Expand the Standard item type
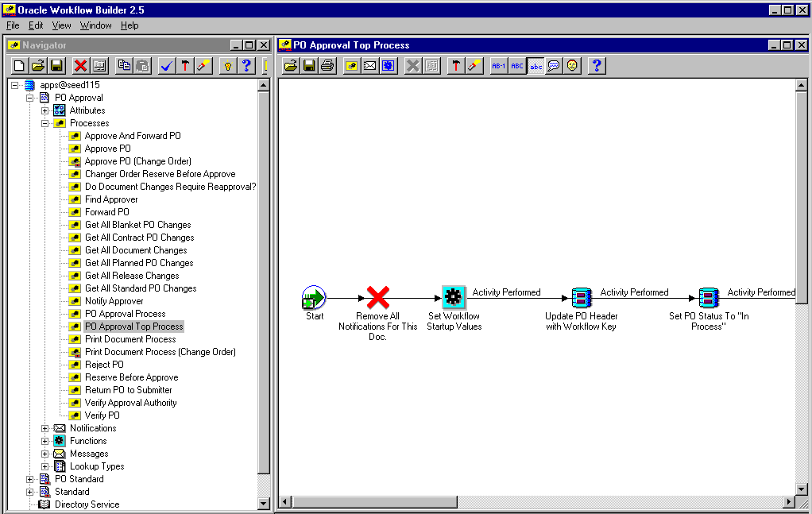Screen dimensions: 812x514 (30, 492)
